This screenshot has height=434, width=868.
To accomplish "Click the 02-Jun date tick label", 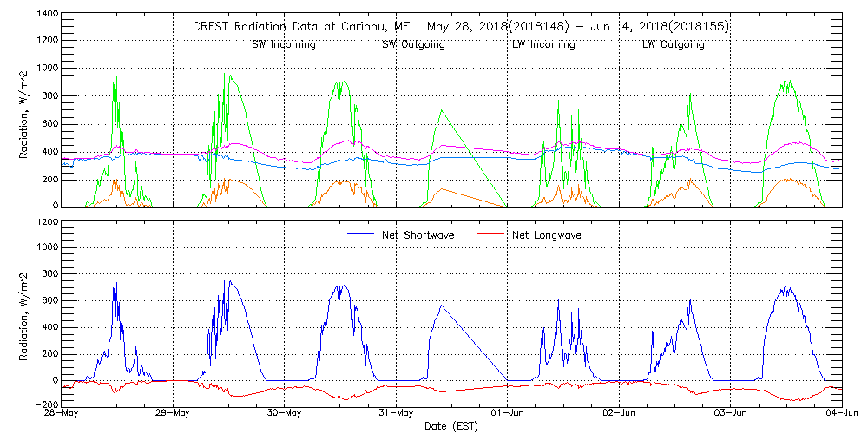I will point(619,413).
